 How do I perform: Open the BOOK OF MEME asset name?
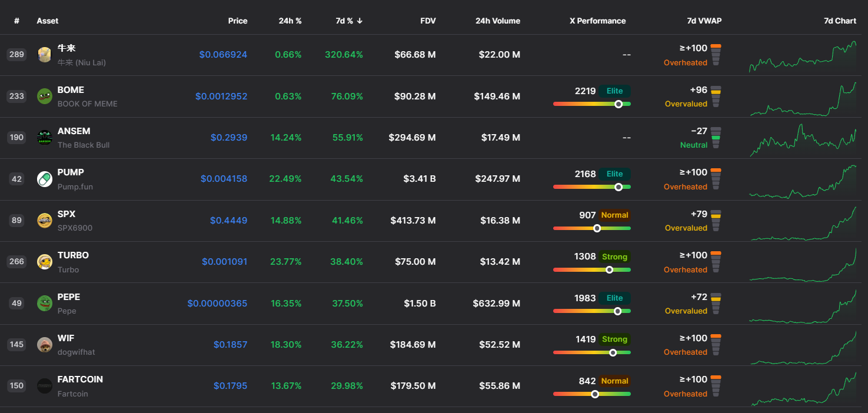(x=87, y=104)
